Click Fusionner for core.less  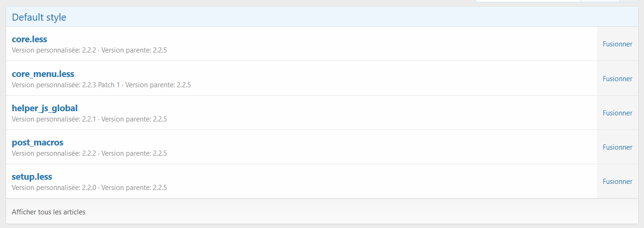click(617, 44)
